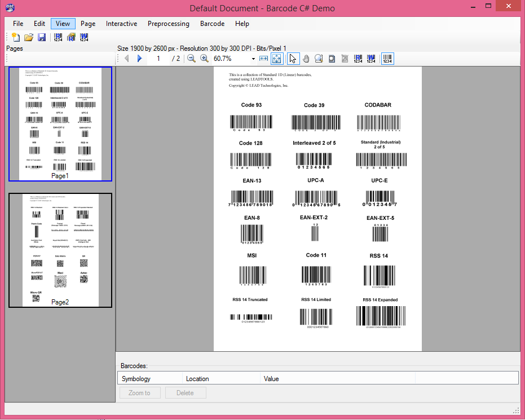Screen dimensions: 525x420
Task: Open the Barcode menu
Action: [x=212, y=24]
